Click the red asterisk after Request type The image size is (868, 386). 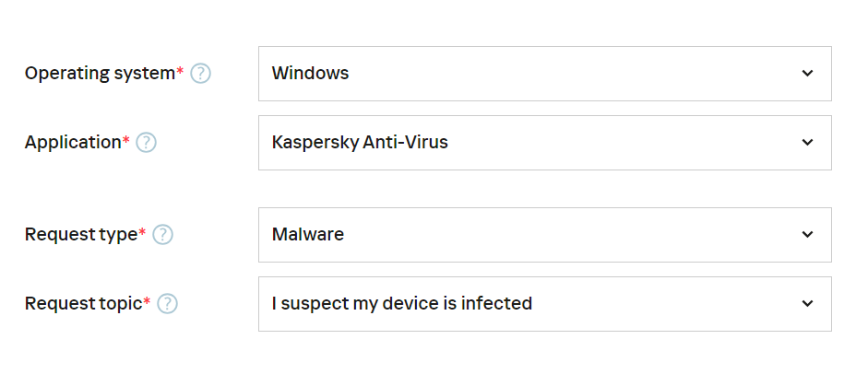[142, 232]
